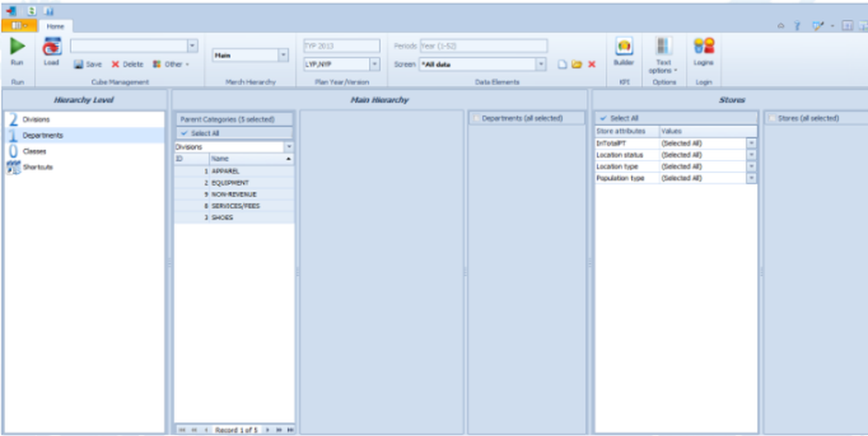This screenshot has width=868, height=436.
Task: Sort by the Name column header
Action: pyautogui.click(x=252, y=158)
